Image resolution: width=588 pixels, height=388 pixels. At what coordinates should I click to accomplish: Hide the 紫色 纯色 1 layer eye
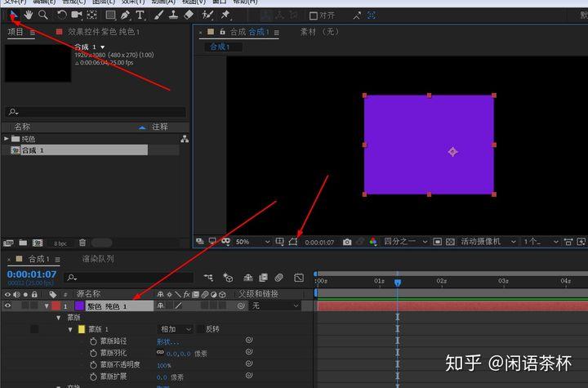7,305
